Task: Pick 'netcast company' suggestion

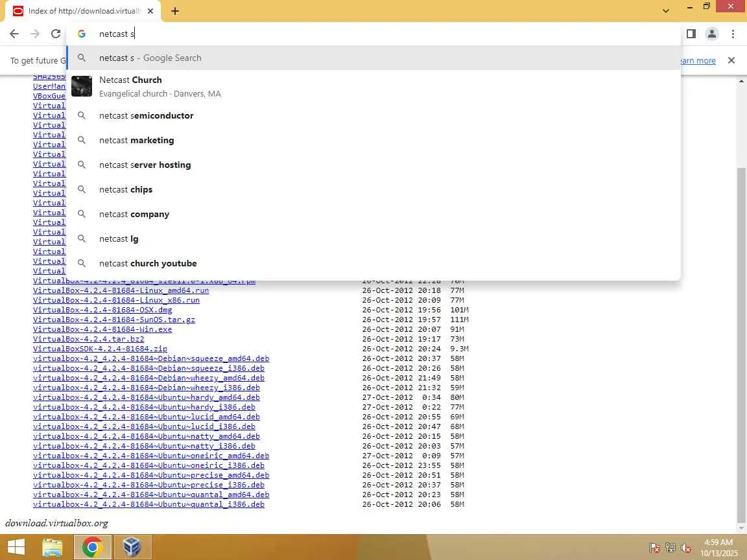Action: click(x=373, y=215)
